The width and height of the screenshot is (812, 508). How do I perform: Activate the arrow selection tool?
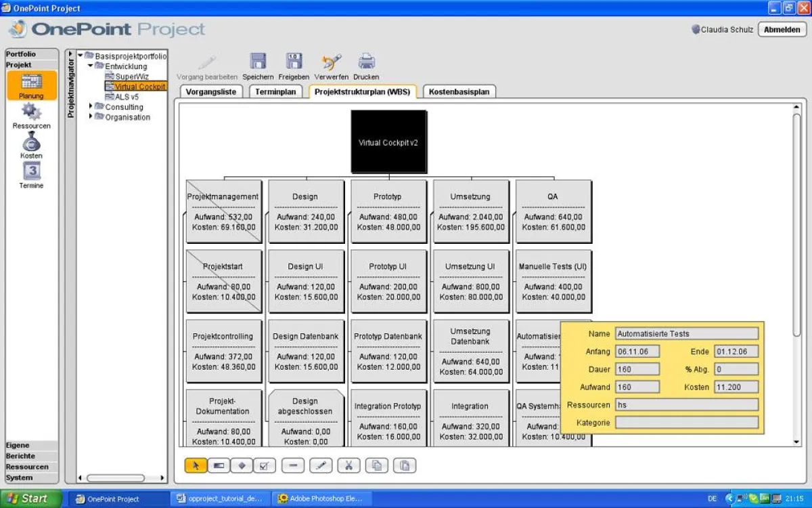click(195, 465)
